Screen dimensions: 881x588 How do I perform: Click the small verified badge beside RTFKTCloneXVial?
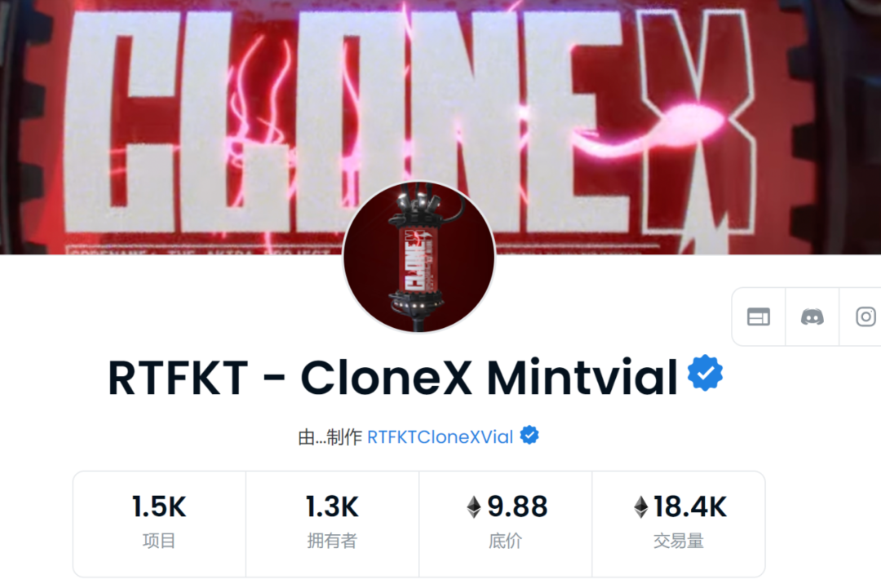tap(529, 435)
